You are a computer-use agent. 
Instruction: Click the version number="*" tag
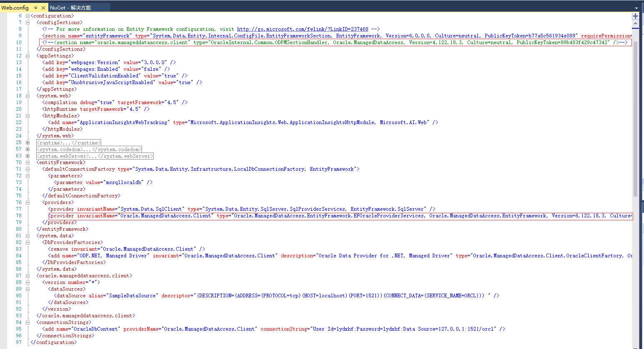(71, 282)
